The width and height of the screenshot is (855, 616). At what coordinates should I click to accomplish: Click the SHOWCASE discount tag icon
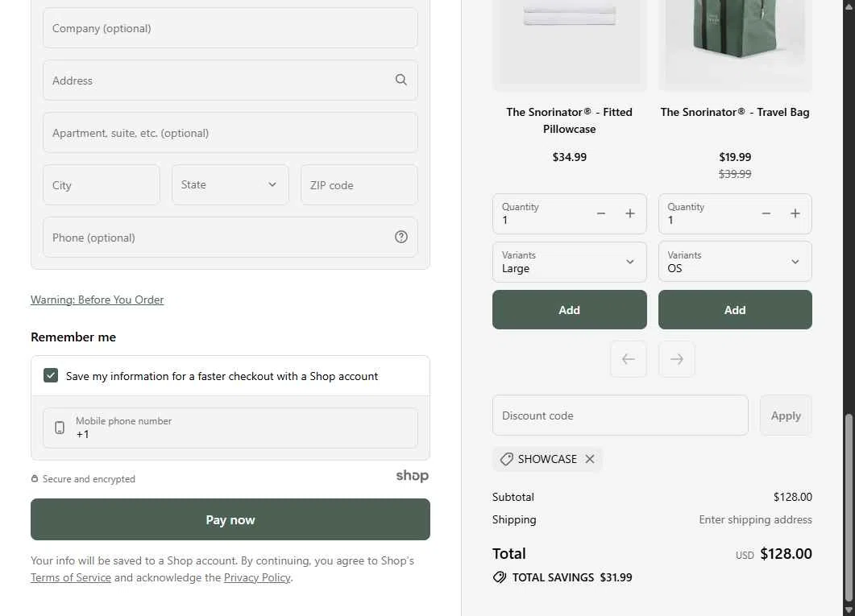click(x=507, y=459)
